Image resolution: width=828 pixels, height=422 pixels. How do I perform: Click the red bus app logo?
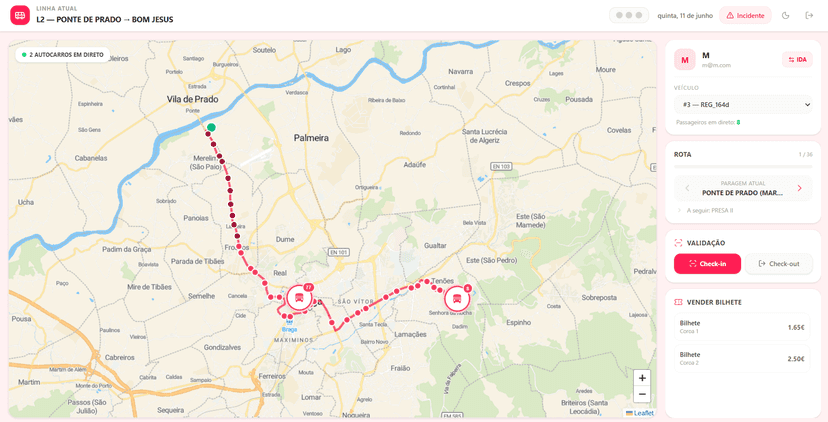(x=20, y=15)
